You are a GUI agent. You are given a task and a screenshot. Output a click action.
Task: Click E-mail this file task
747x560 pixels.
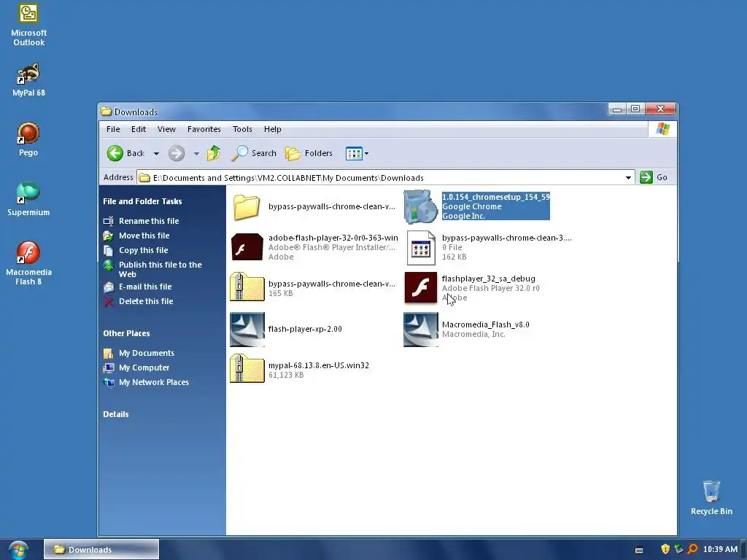[145, 287]
